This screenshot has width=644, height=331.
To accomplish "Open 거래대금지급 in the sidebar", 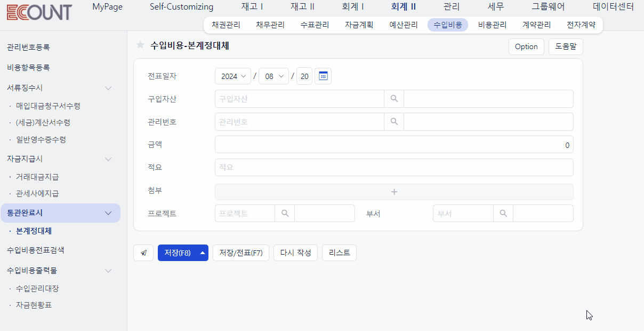I will pyautogui.click(x=37, y=177).
